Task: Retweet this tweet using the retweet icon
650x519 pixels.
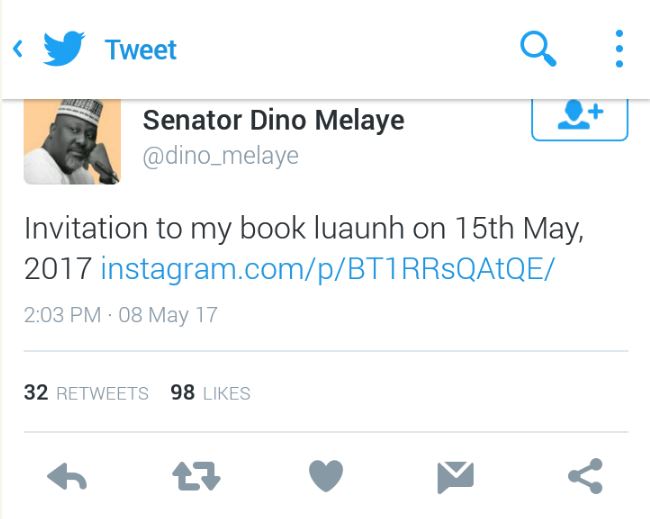Action: click(197, 477)
